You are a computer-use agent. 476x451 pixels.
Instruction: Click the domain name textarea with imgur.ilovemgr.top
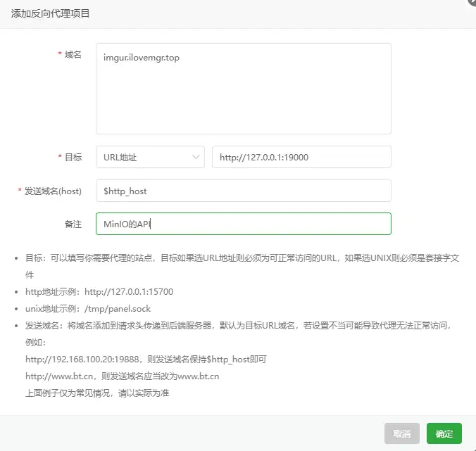point(244,89)
